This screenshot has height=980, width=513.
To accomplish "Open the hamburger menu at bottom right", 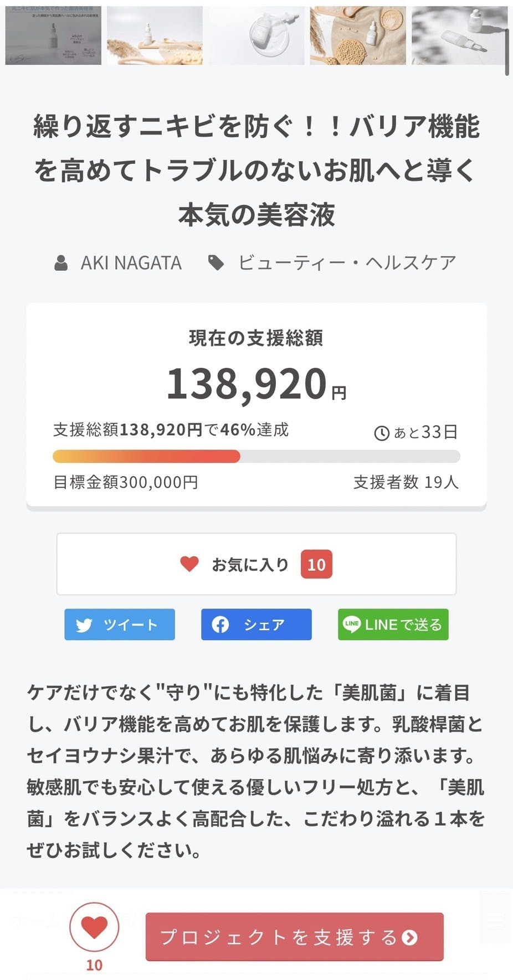I will tap(495, 920).
